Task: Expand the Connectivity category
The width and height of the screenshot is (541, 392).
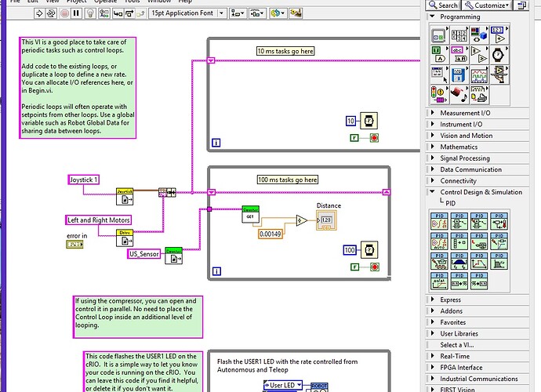Action: (477, 181)
